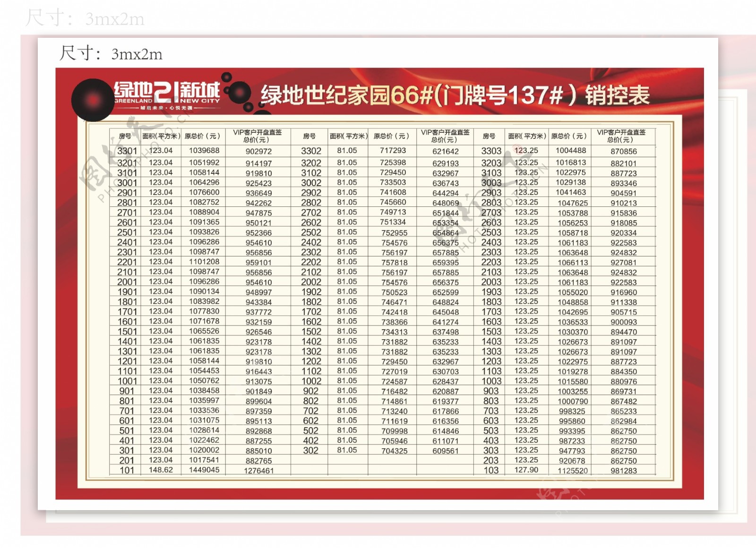This screenshot has height=548, width=756.
Task: Click original price 1125520 for room 103
Action: tap(573, 471)
